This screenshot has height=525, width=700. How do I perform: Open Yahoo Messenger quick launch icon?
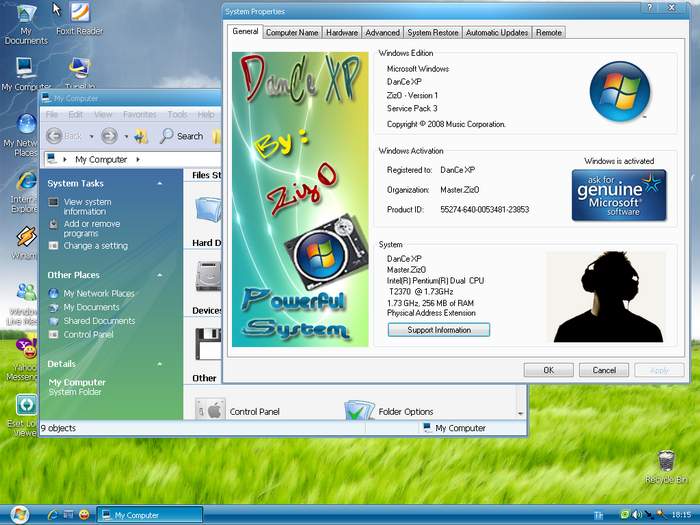click(83, 515)
